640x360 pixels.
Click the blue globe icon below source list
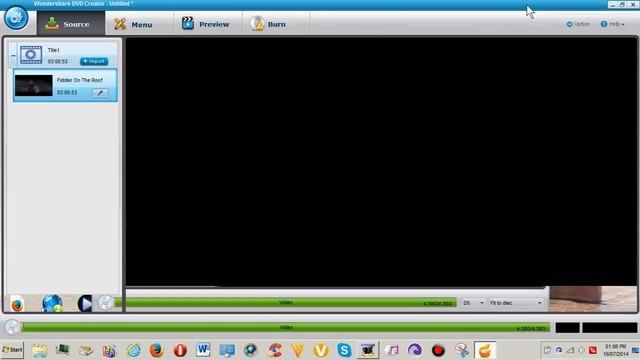(52, 303)
